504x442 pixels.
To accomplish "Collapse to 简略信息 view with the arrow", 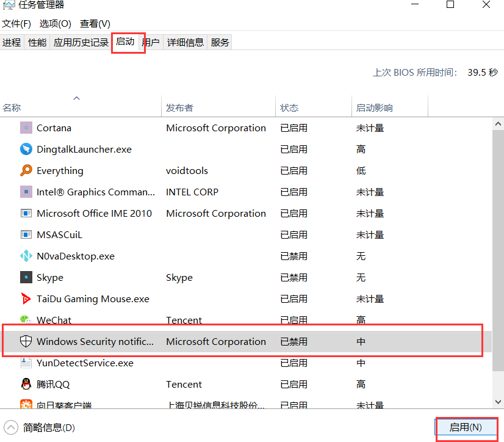I will pos(11,427).
